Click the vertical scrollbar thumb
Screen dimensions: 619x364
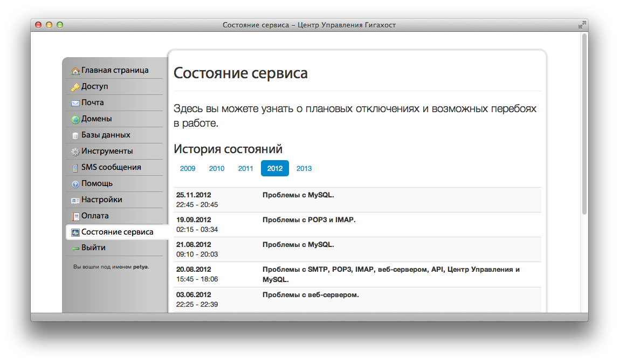584,124
